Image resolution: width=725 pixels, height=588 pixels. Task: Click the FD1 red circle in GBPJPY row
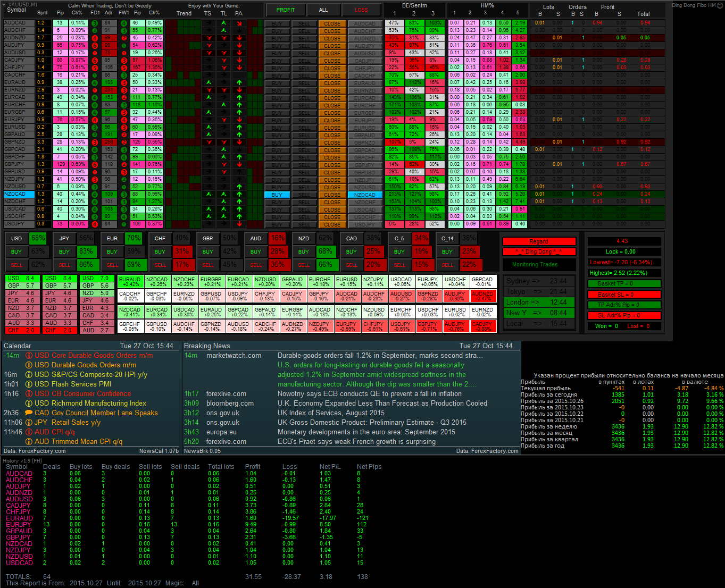tap(95, 165)
